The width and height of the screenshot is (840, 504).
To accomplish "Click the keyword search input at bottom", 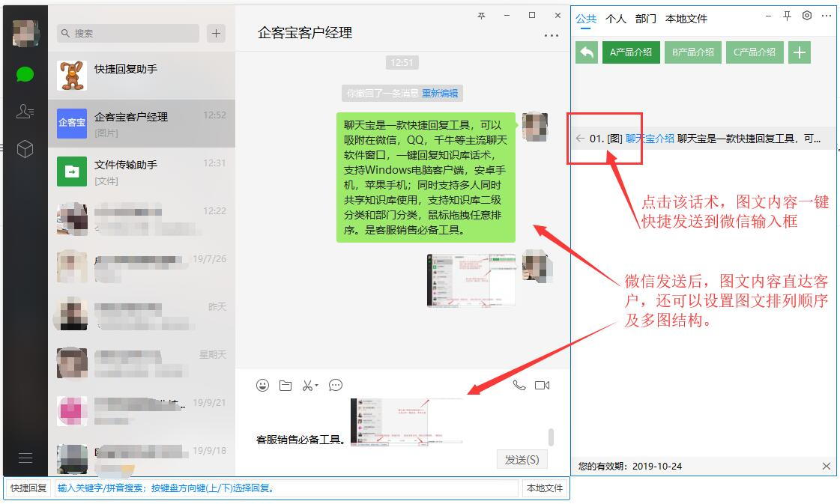I will (286, 488).
